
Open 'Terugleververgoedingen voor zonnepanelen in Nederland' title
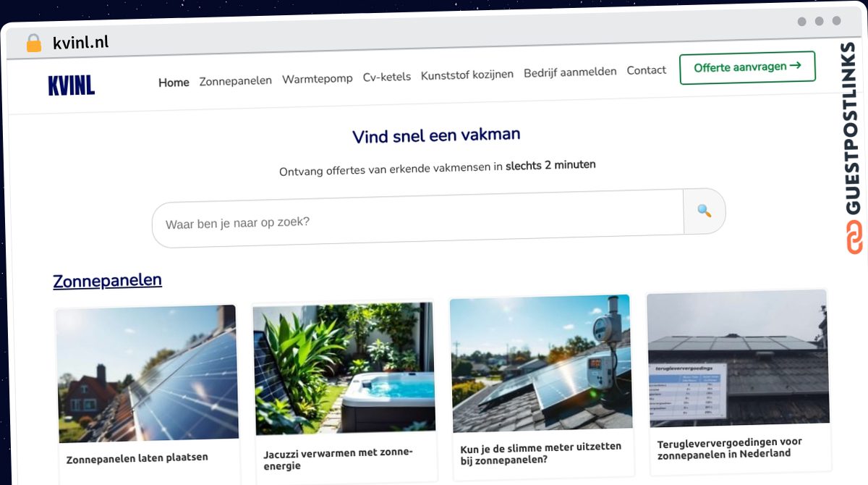[729, 448]
